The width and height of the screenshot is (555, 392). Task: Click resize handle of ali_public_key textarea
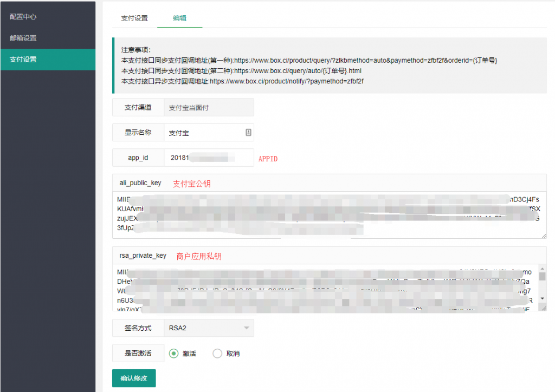[543, 235]
